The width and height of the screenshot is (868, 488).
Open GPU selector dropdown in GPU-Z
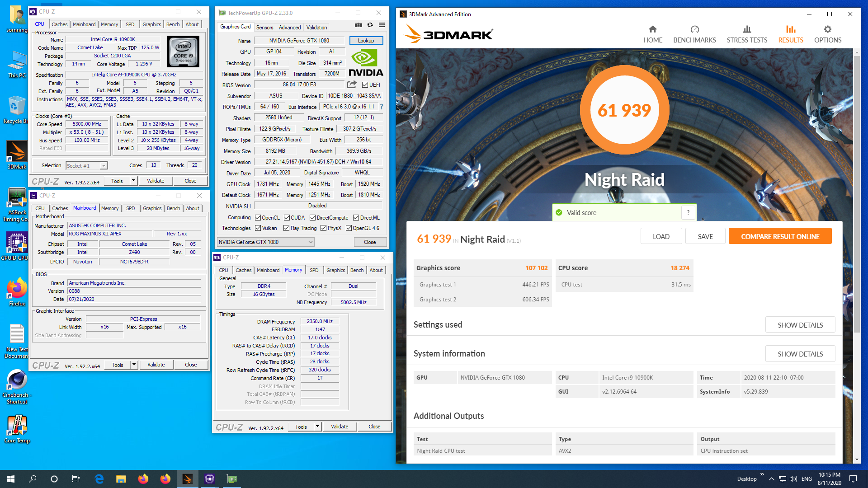point(265,242)
